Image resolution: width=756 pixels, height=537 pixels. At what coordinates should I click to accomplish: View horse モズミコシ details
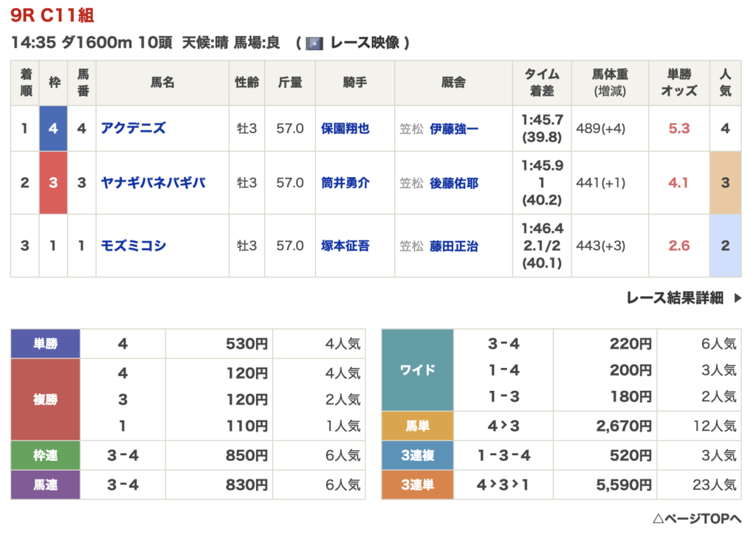click(x=134, y=246)
